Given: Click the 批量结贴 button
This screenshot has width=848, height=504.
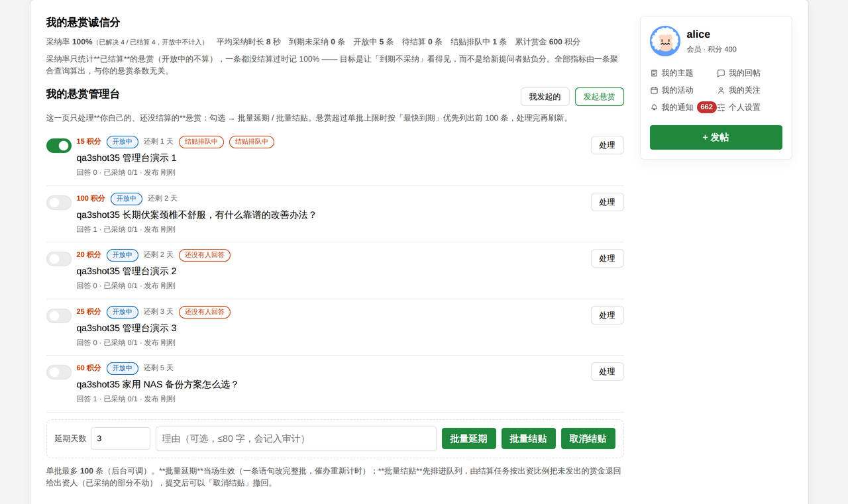Looking at the screenshot, I should pyautogui.click(x=529, y=438).
